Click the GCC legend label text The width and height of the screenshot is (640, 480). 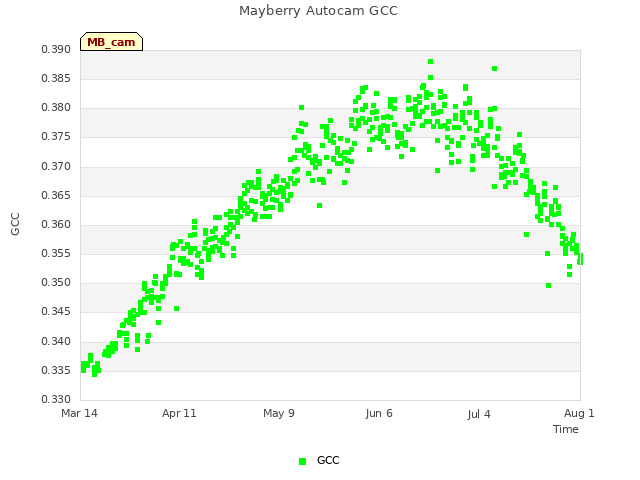(x=328, y=460)
